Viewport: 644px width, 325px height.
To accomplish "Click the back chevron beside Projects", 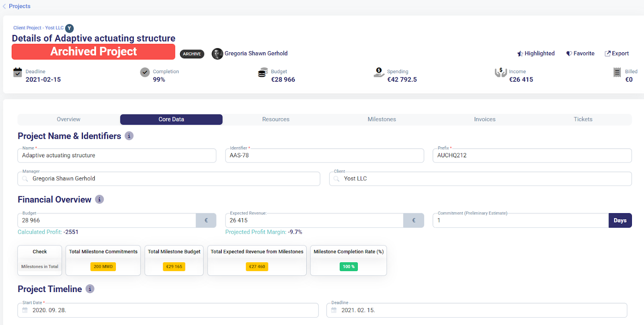I will click(4, 6).
